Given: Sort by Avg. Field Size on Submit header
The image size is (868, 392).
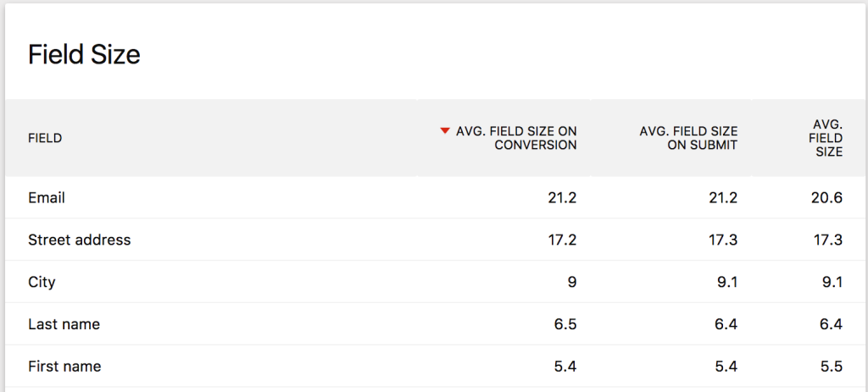Looking at the screenshot, I should coord(688,138).
